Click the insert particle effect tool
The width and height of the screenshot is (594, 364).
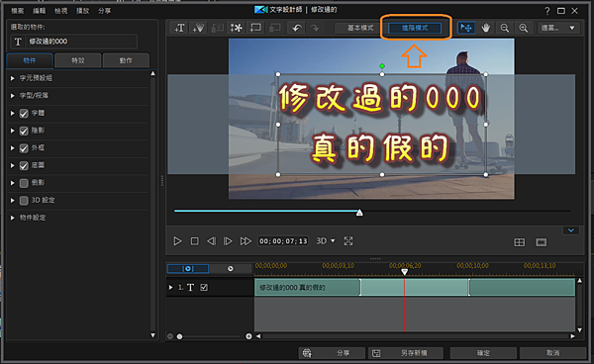198,28
